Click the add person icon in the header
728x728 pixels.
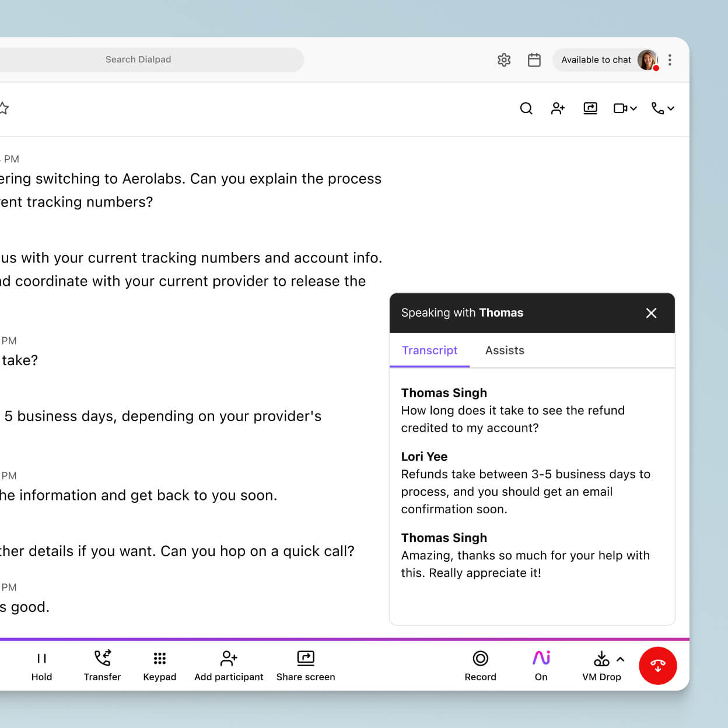[558, 108]
